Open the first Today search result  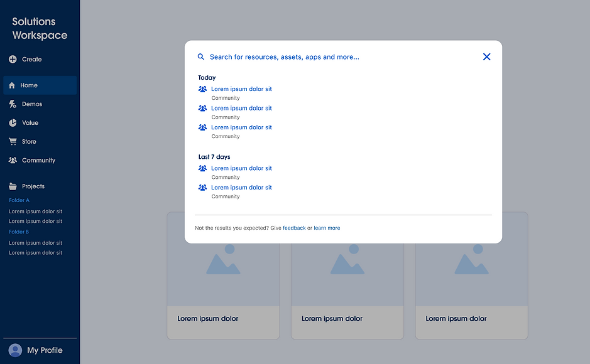click(x=241, y=88)
